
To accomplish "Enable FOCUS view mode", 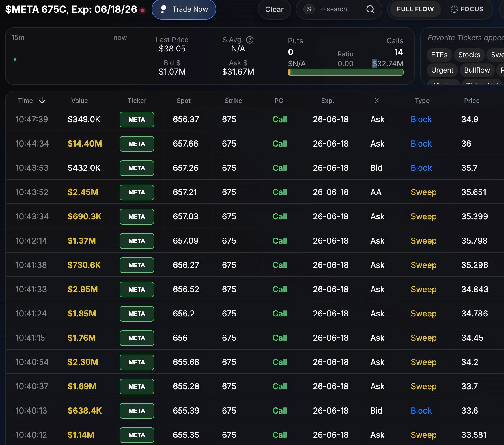I will click(x=471, y=9).
